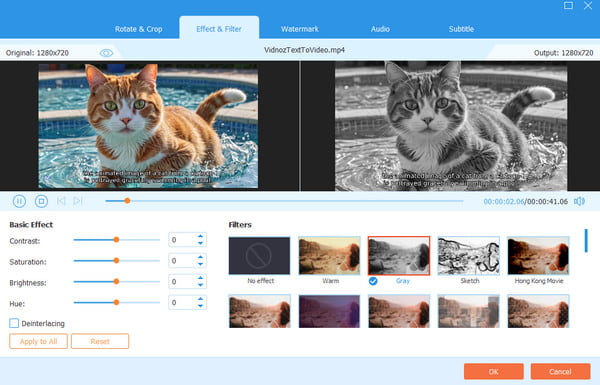This screenshot has height=385, width=600.
Task: Increase the Brightness value with up arrow
Action: (x=201, y=278)
